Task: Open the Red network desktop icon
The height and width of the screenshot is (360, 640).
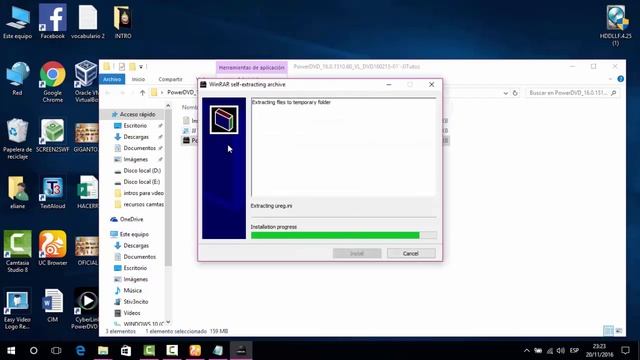Action: 17,79
